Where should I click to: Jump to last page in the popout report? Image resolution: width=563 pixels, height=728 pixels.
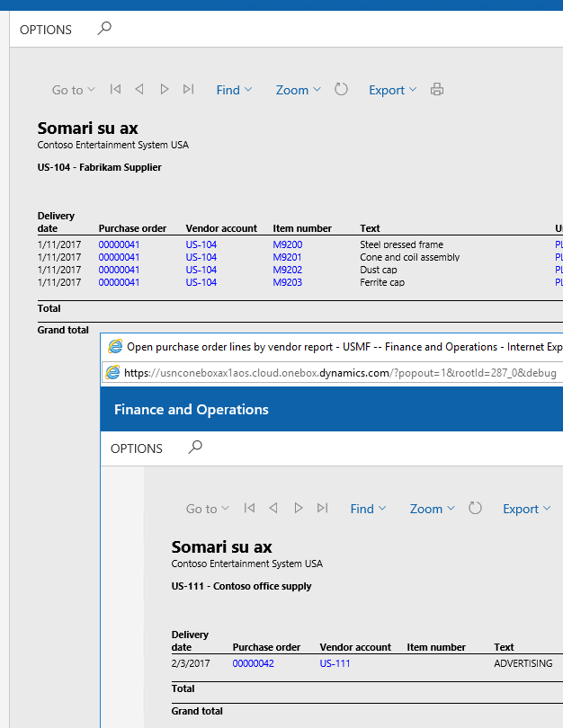(x=322, y=508)
